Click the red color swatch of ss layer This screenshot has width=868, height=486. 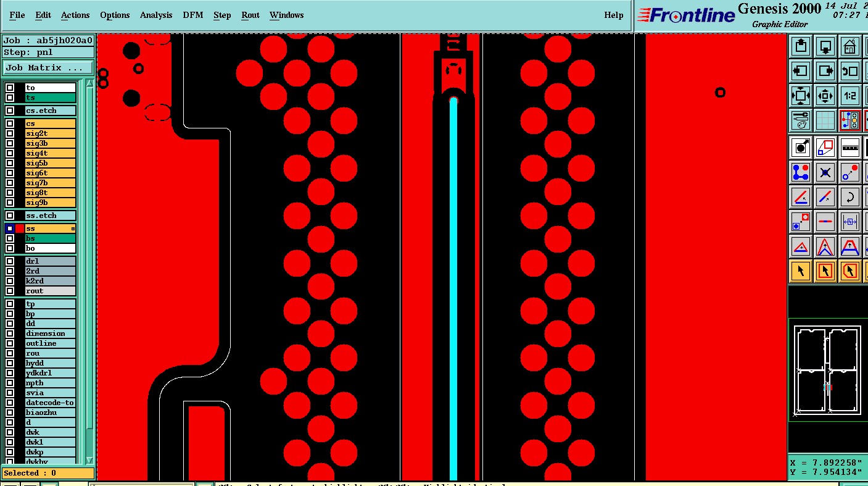point(20,228)
